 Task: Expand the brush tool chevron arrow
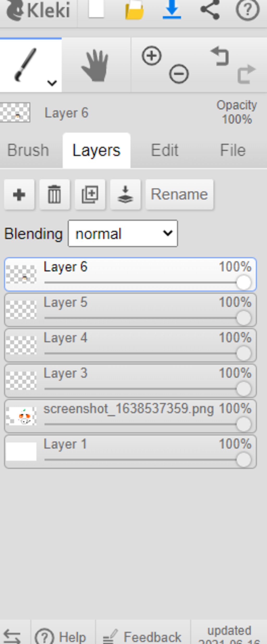coord(52,83)
